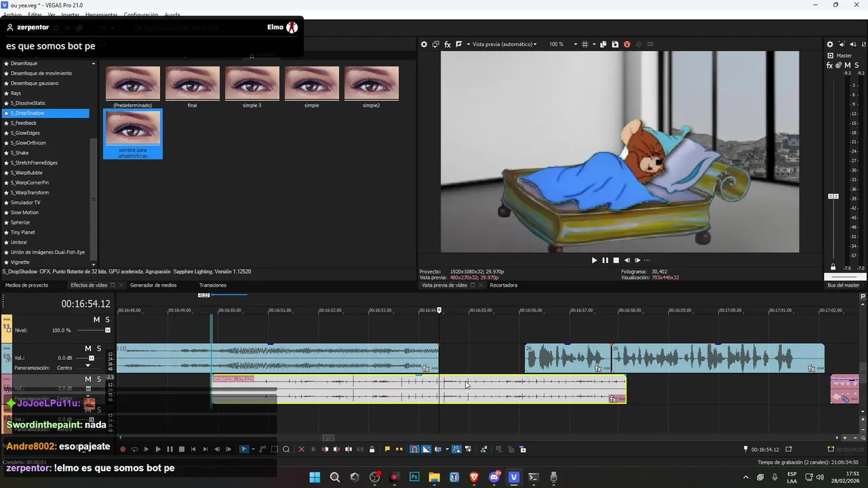Stop the video preview
This screenshot has height=488, width=868.
click(616, 260)
